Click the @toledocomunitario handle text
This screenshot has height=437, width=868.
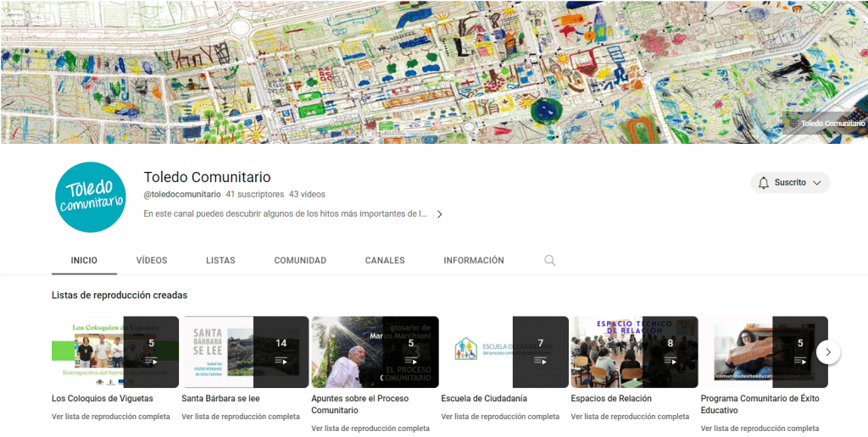coord(182,194)
